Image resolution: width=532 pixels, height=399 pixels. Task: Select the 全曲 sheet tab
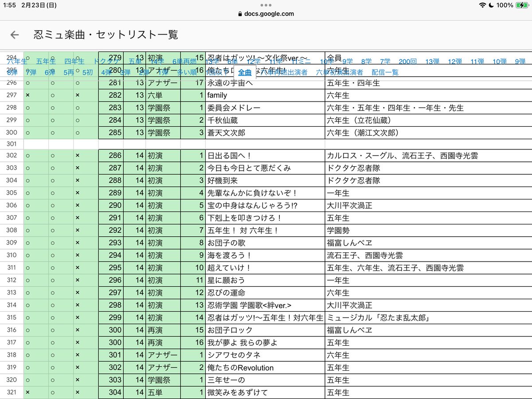coord(245,72)
